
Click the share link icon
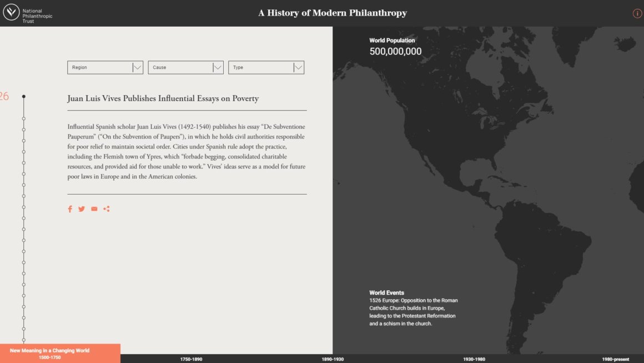pyautogui.click(x=107, y=209)
